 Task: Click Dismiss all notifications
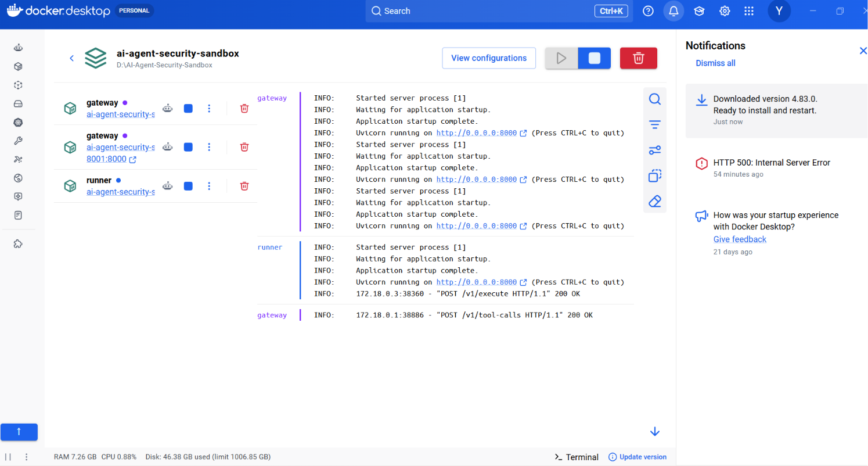coord(715,63)
